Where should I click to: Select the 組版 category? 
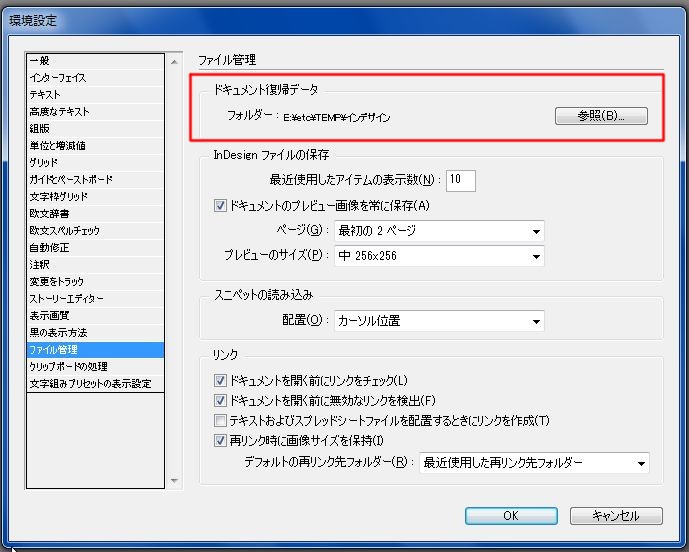[x=95, y=128]
